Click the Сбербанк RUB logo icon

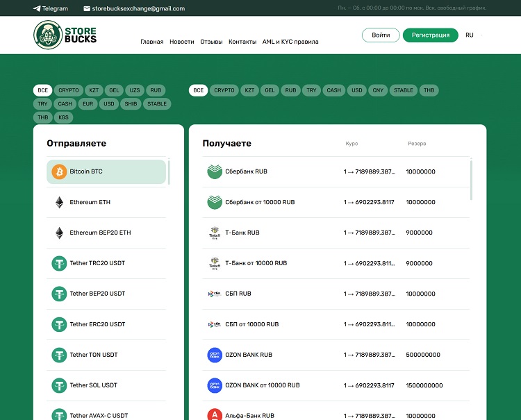point(214,171)
